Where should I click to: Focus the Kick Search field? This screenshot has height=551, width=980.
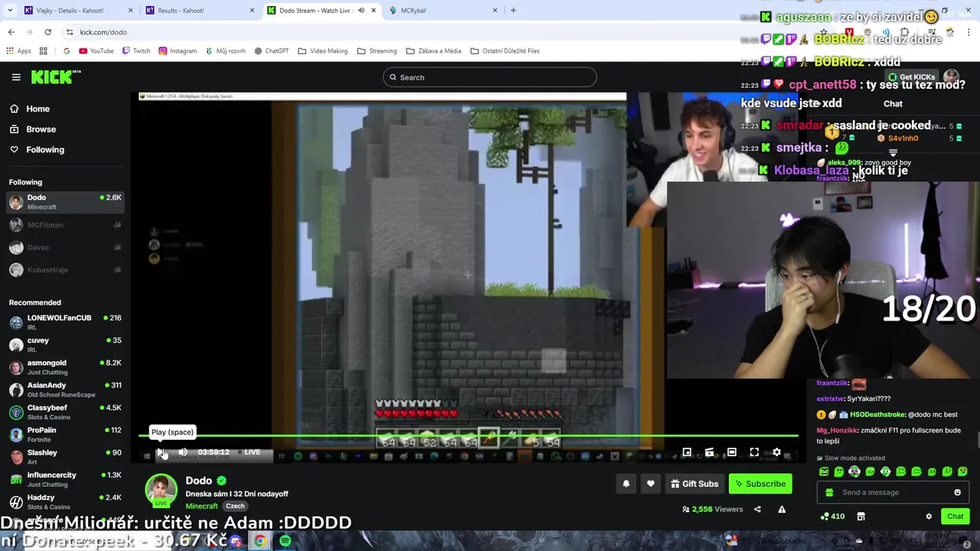tap(490, 77)
